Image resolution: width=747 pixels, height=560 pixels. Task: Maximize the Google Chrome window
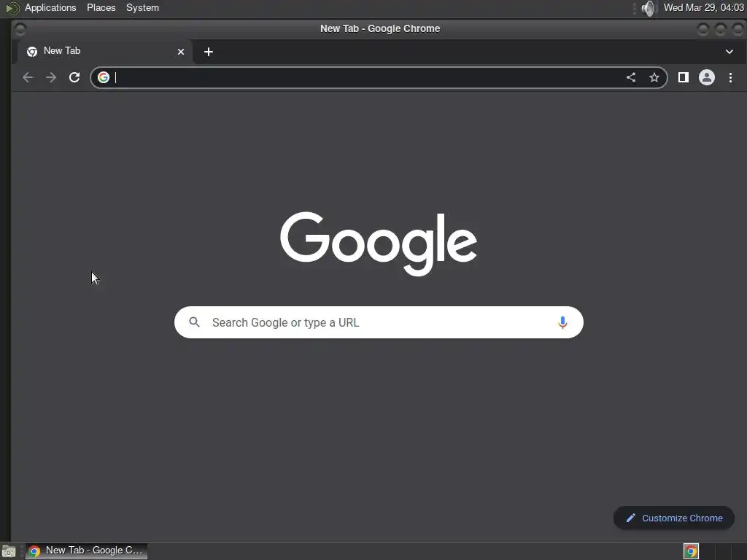point(720,29)
